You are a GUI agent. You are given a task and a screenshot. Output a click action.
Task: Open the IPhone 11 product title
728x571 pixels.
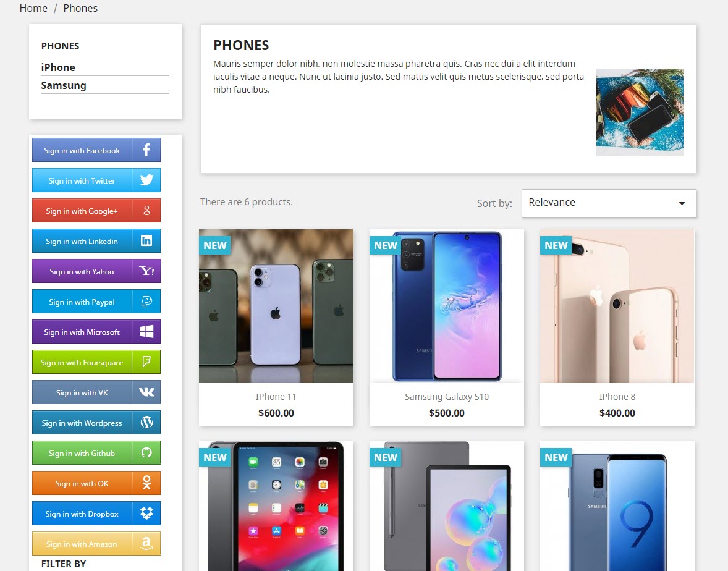(x=276, y=397)
